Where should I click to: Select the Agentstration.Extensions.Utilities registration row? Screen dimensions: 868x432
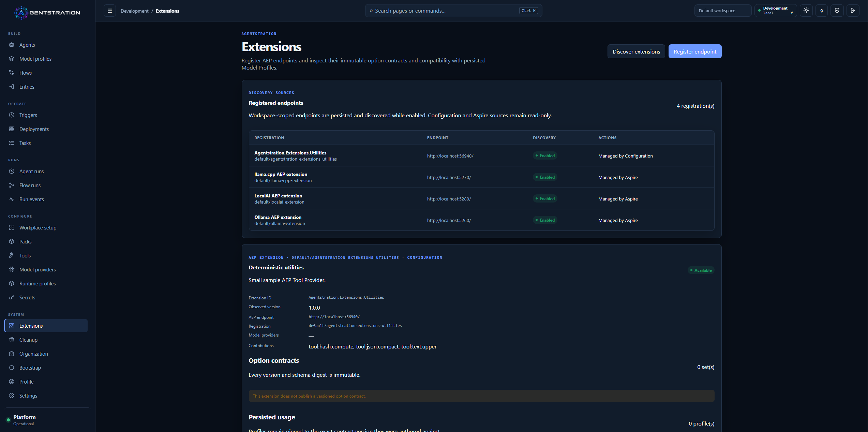point(481,156)
